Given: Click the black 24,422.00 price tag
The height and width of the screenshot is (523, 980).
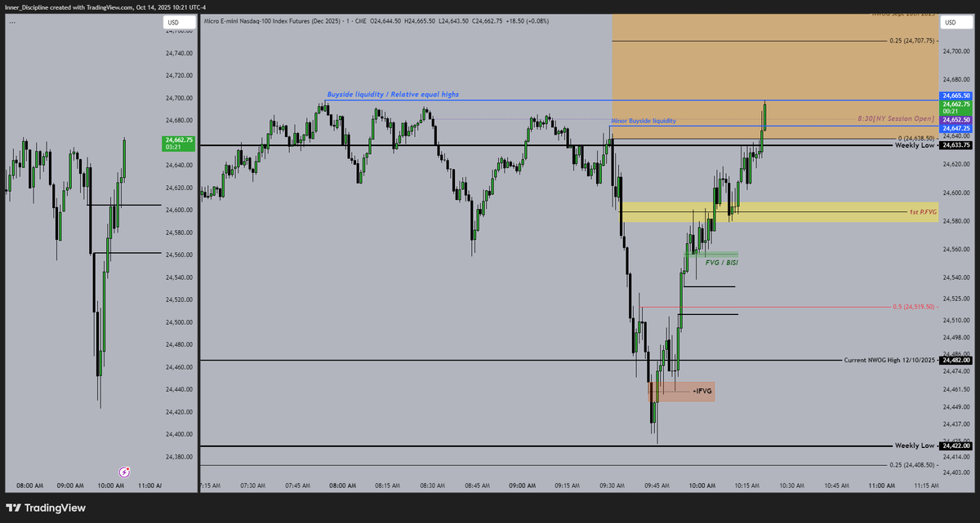Looking at the screenshot, I should pyautogui.click(x=955, y=446).
